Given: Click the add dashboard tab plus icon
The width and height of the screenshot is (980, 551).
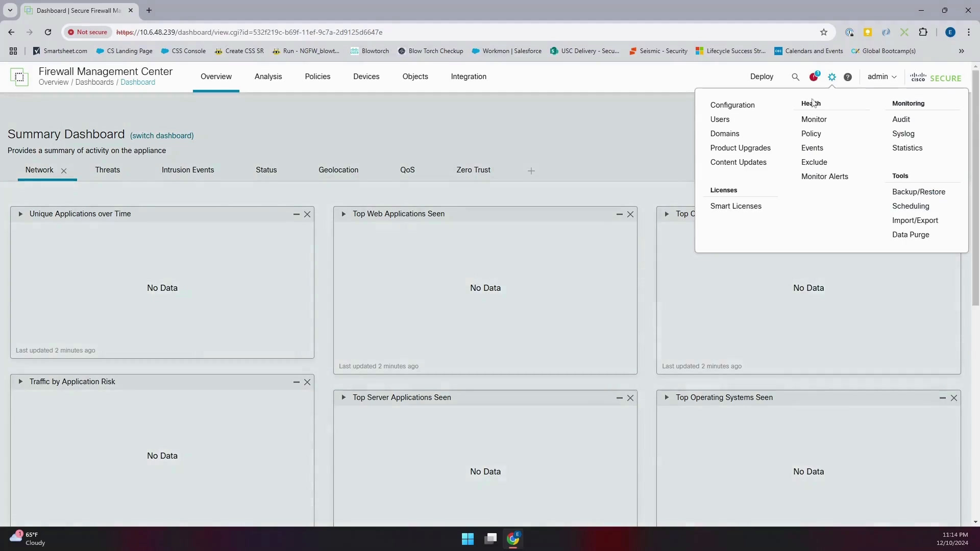Looking at the screenshot, I should (x=531, y=171).
